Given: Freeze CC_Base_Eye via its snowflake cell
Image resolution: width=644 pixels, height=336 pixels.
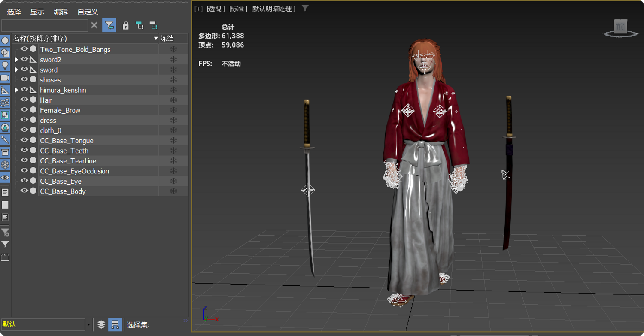Looking at the screenshot, I should (173, 181).
